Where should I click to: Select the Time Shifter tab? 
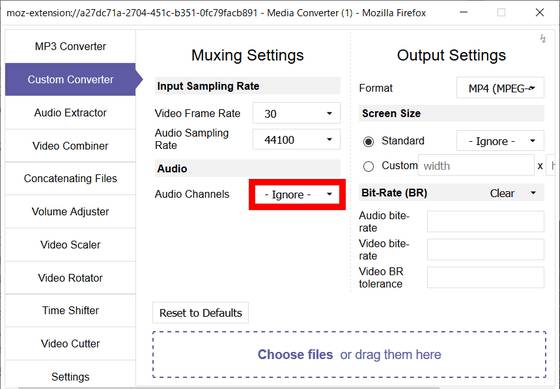point(70,310)
